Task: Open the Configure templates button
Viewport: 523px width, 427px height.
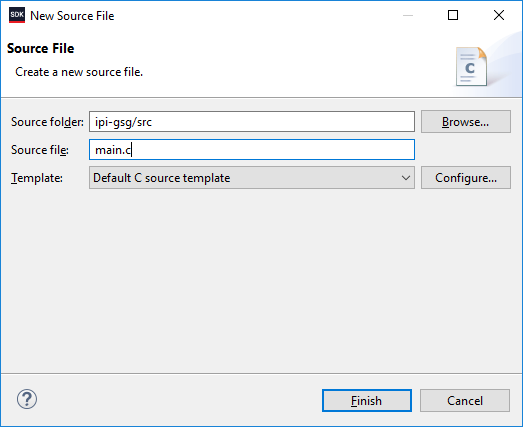Action: pos(466,178)
